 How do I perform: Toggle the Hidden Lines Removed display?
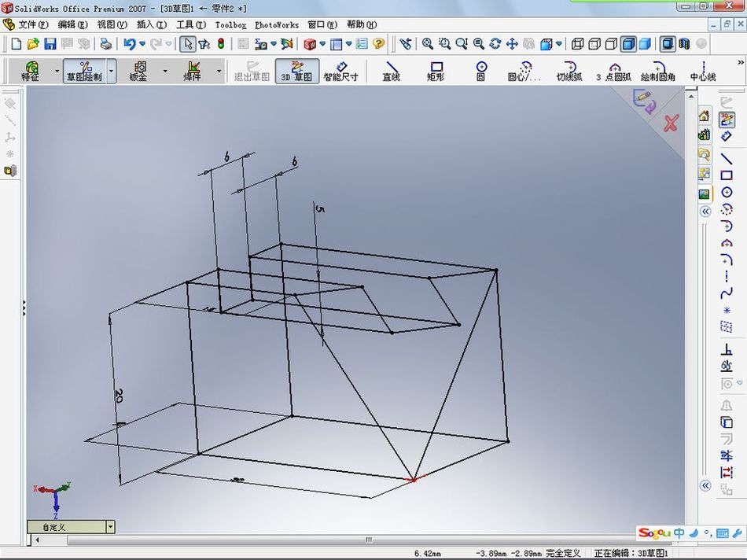pos(611,44)
